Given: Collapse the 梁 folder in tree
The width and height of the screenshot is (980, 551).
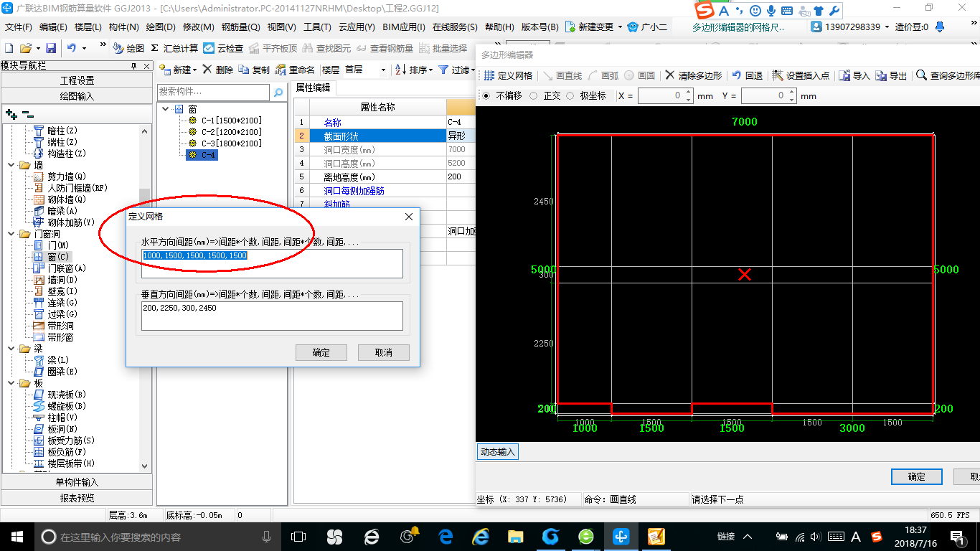Looking at the screenshot, I should [x=11, y=349].
